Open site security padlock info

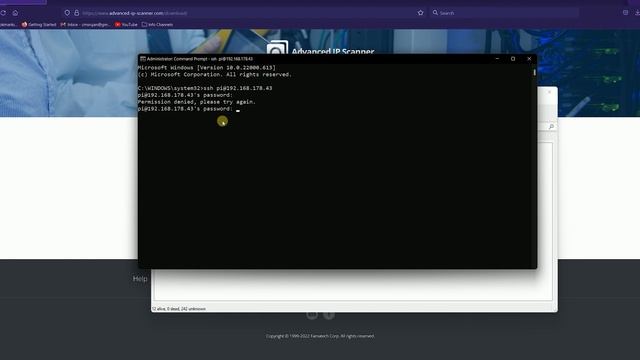pos(76,13)
